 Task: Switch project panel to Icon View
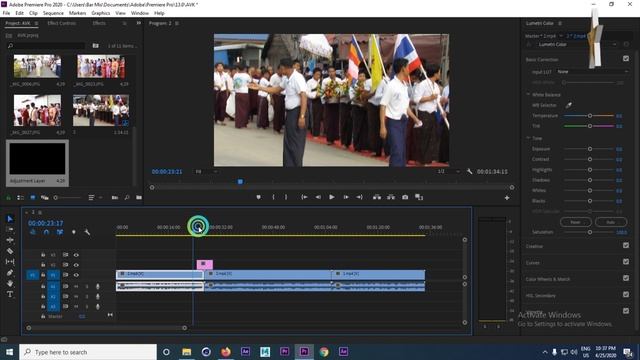[33, 198]
